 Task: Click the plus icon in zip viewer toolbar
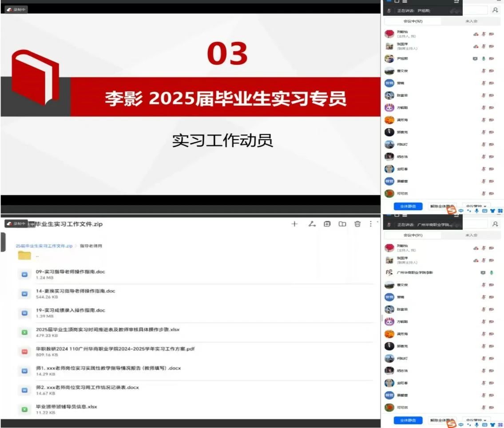pyautogui.click(x=294, y=224)
